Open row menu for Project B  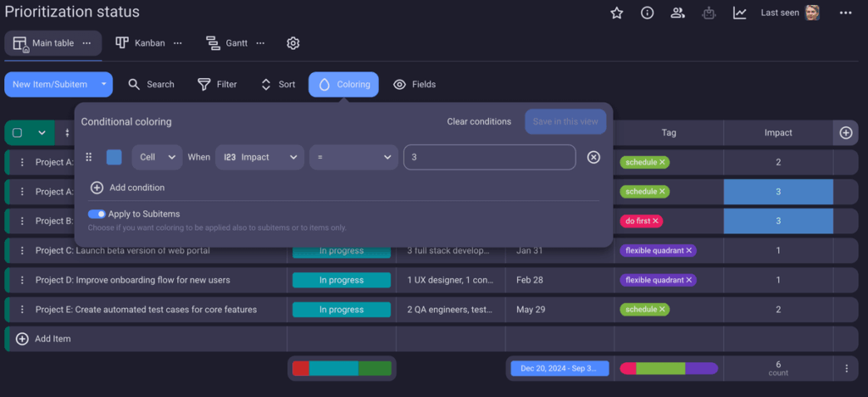[x=22, y=221]
